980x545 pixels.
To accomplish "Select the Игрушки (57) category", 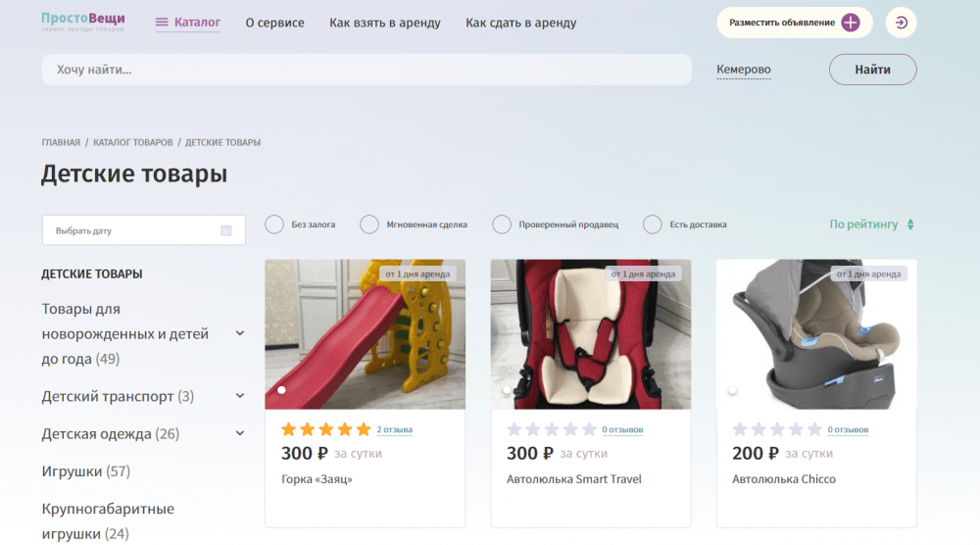I will coord(85,471).
